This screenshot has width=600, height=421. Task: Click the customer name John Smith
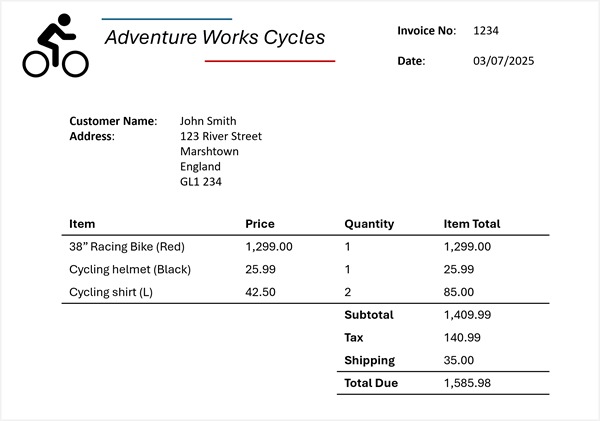(208, 121)
